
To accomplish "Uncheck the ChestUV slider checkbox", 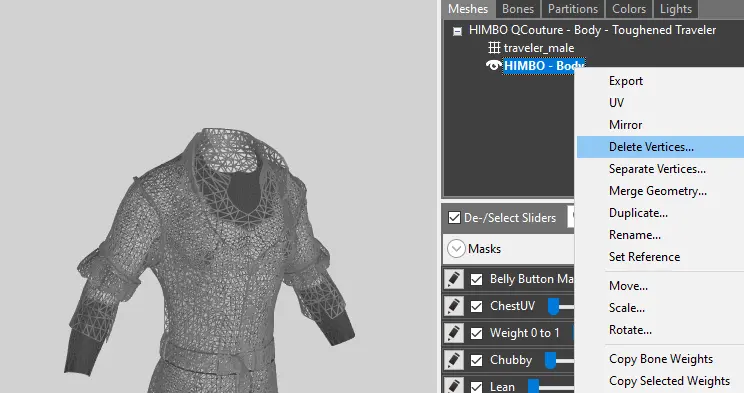I will coord(476,306).
